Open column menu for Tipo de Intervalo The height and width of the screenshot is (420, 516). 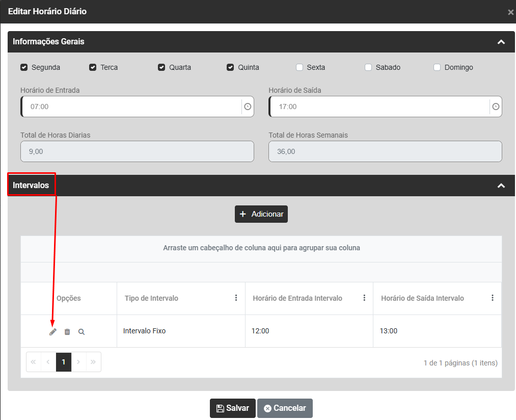tap(236, 298)
